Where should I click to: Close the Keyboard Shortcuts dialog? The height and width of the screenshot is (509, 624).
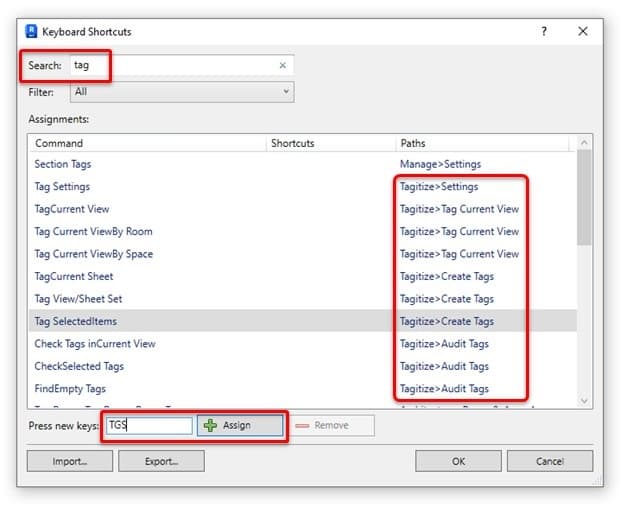click(583, 31)
